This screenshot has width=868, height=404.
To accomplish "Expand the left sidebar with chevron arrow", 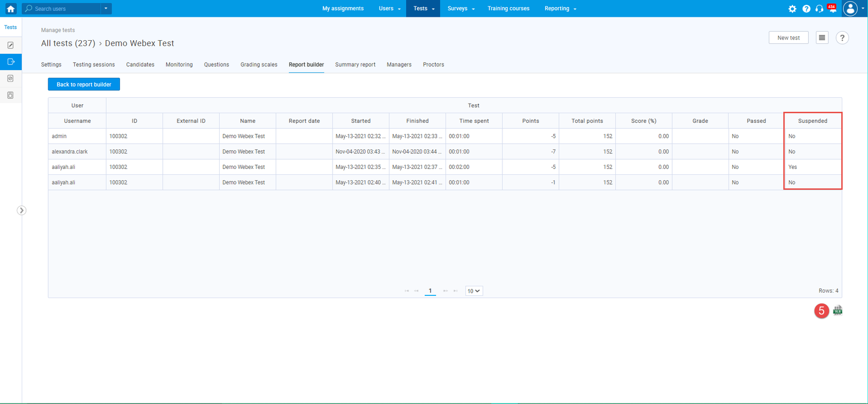I will [x=21, y=211].
